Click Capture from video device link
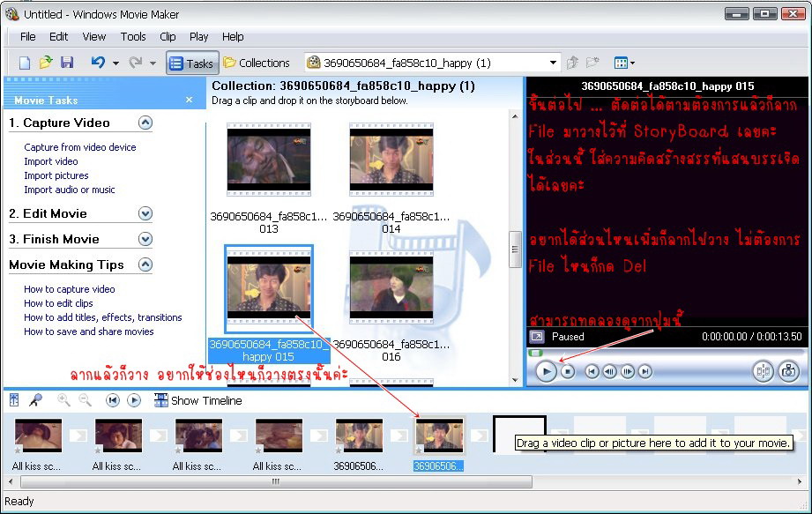This screenshot has width=812, height=514. pyautogui.click(x=80, y=147)
